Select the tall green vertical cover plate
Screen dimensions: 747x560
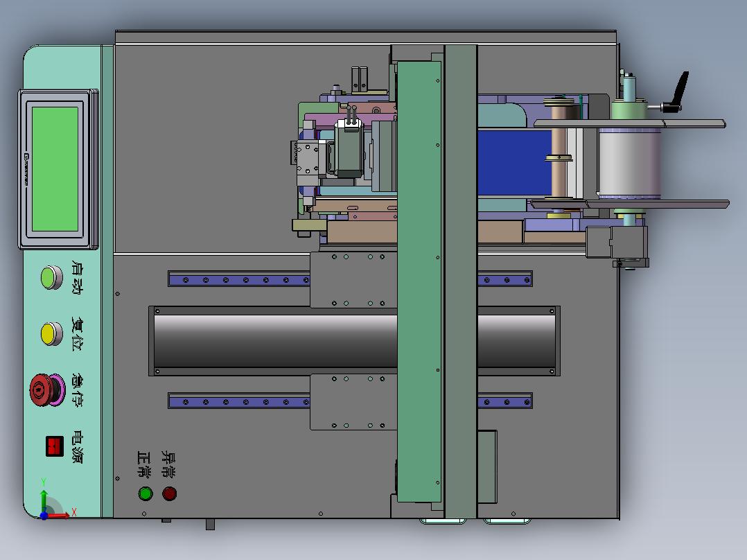point(419,281)
